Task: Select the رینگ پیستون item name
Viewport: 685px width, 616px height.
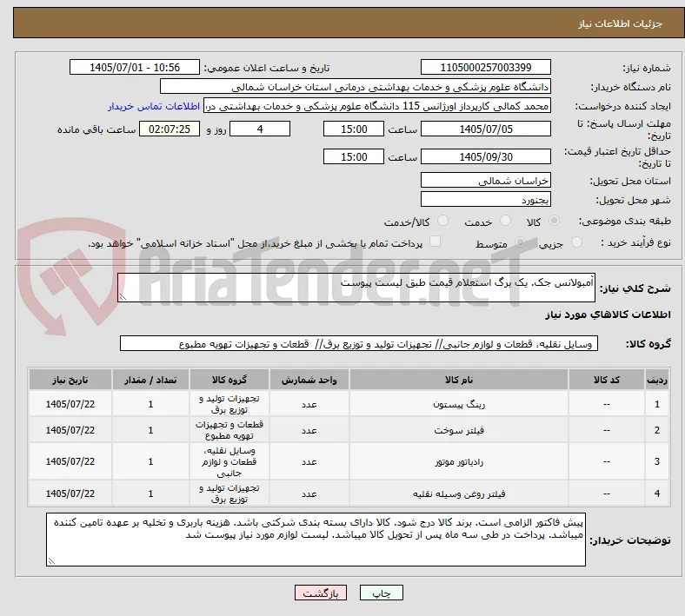Action: tap(459, 404)
